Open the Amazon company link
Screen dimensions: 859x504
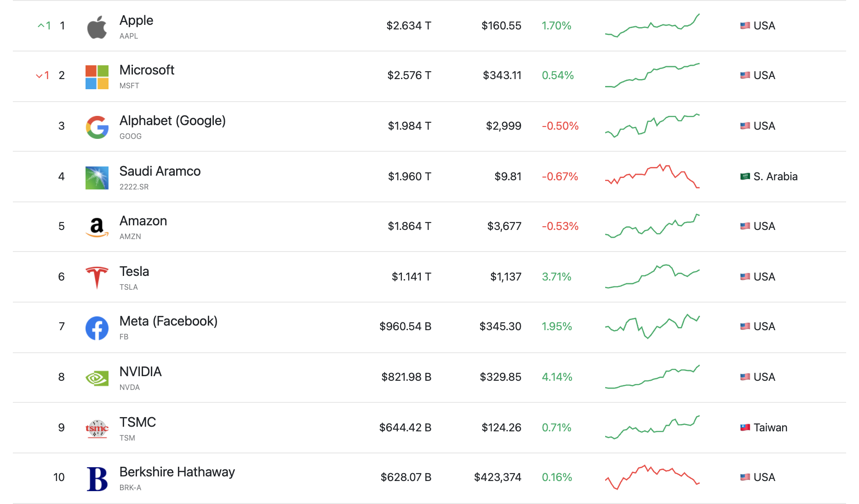coord(143,221)
